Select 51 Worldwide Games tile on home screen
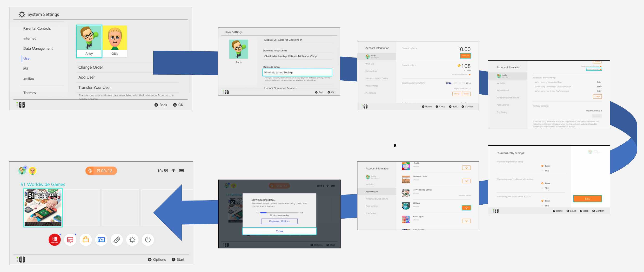The height and width of the screenshot is (272, 644). point(43,207)
